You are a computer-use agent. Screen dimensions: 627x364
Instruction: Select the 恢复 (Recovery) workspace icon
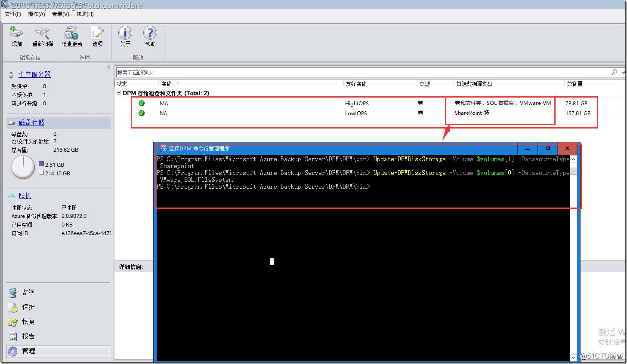point(13,321)
